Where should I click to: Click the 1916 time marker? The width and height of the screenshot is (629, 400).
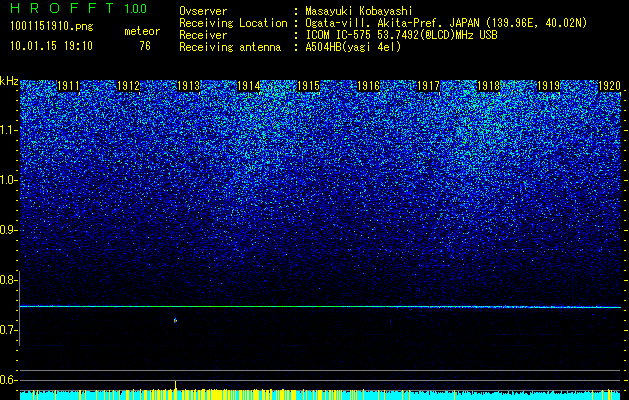pos(369,86)
